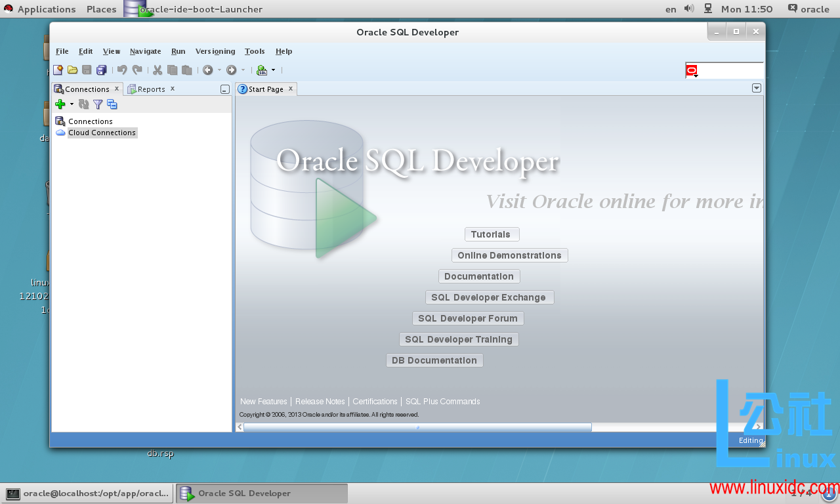Switch to the oracle@localhost terminal taskbar item

pyautogui.click(x=88, y=493)
